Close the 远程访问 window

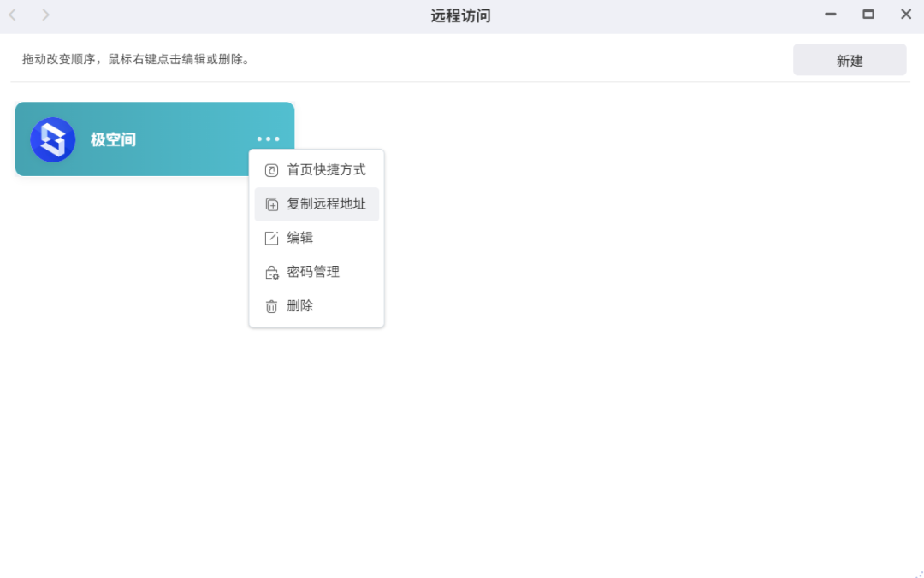[x=906, y=15]
